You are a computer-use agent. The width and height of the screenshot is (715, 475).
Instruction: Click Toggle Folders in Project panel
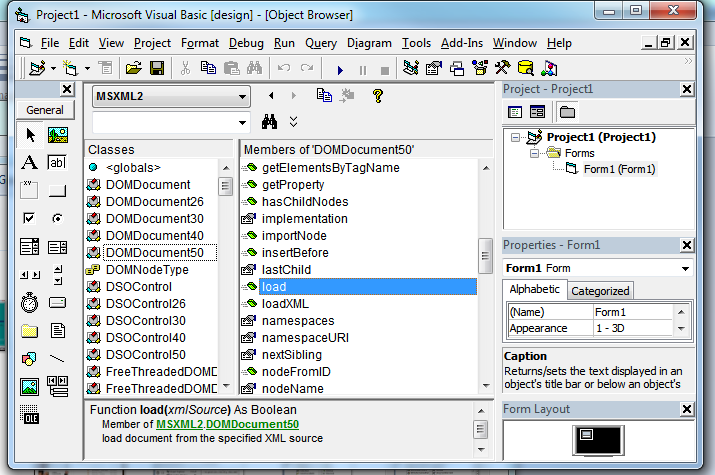coord(567,112)
